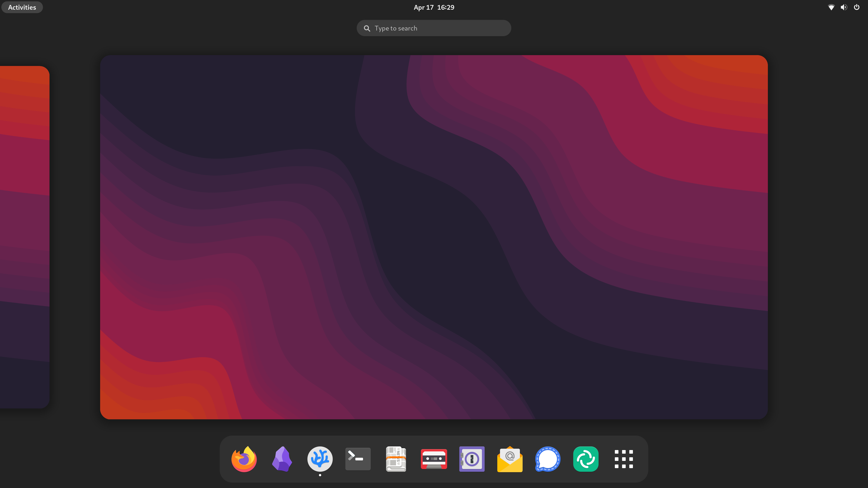The height and width of the screenshot is (488, 868).
Task: Open the calendar via the clock
Action: (x=434, y=7)
